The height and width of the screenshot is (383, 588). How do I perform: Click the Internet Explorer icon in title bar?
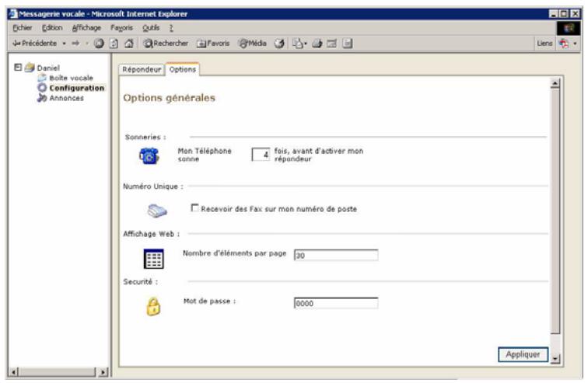tap(12, 14)
